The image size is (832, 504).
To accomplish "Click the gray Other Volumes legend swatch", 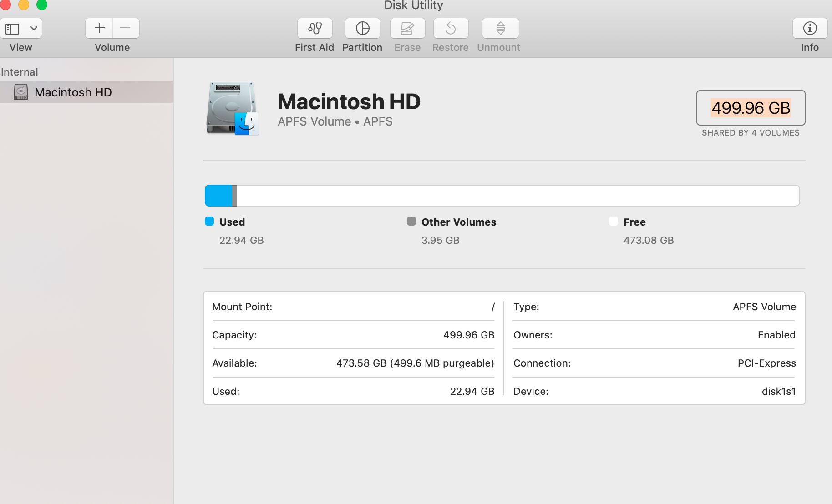I will [411, 221].
